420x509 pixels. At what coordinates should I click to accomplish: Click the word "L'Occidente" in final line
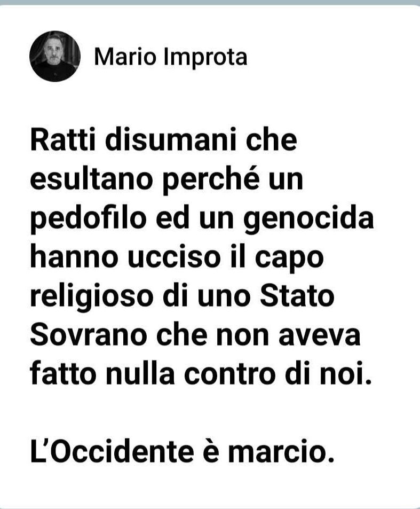[112, 451]
